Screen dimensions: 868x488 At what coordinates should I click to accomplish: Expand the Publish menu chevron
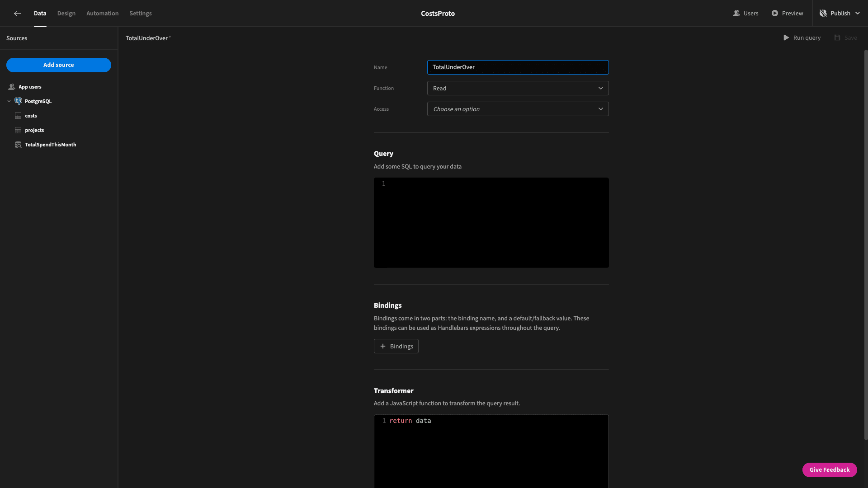point(858,14)
